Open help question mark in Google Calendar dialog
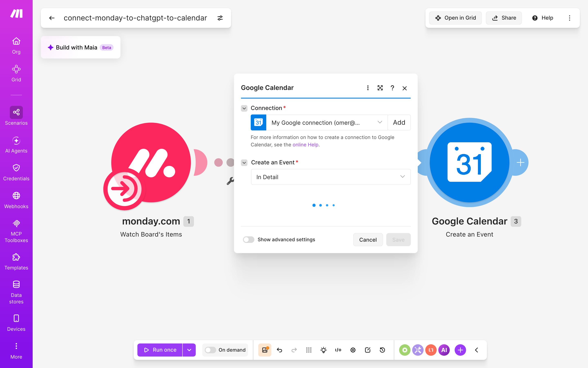The width and height of the screenshot is (588, 368). (x=392, y=88)
